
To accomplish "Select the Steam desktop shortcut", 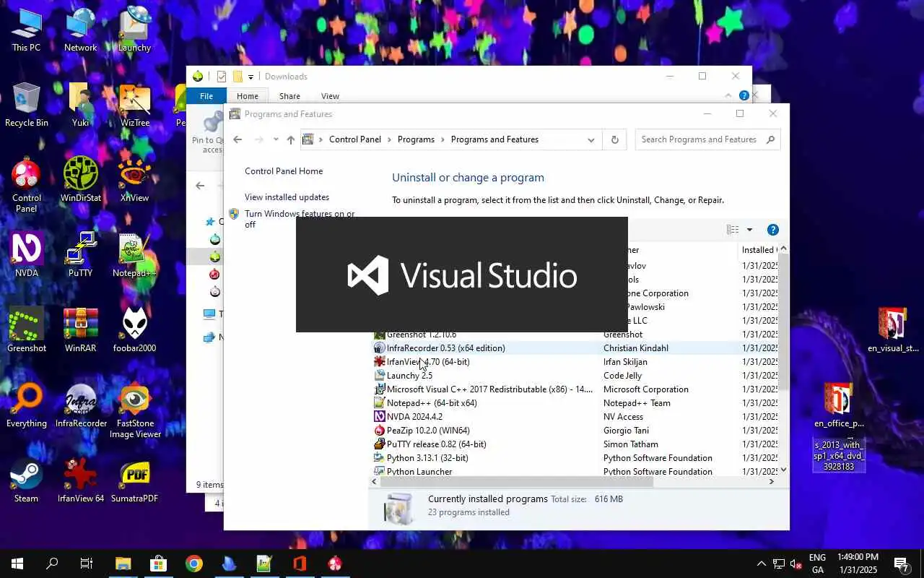I will (26, 481).
